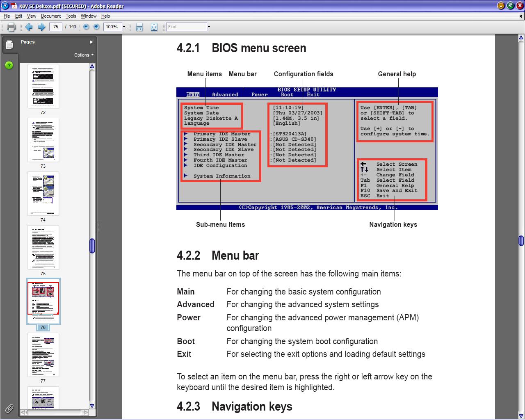Screen dimensions: 525x420
Task: Restore the Adobe Reader window size
Action: click(510, 6)
